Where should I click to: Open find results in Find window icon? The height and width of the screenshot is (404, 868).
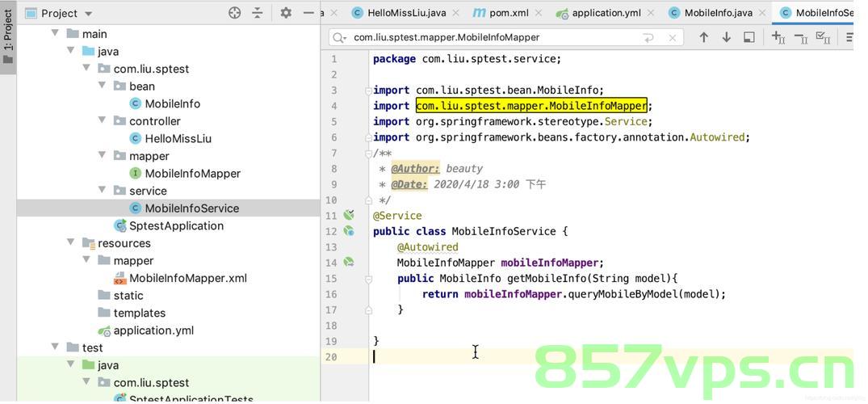(x=749, y=37)
